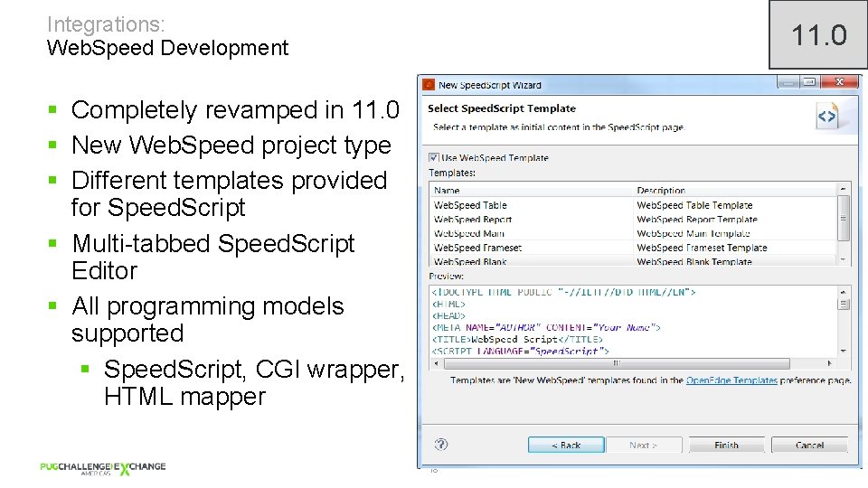Click preview pane scroll up arrow
Viewport: 868px width, 488px height.
843,292
